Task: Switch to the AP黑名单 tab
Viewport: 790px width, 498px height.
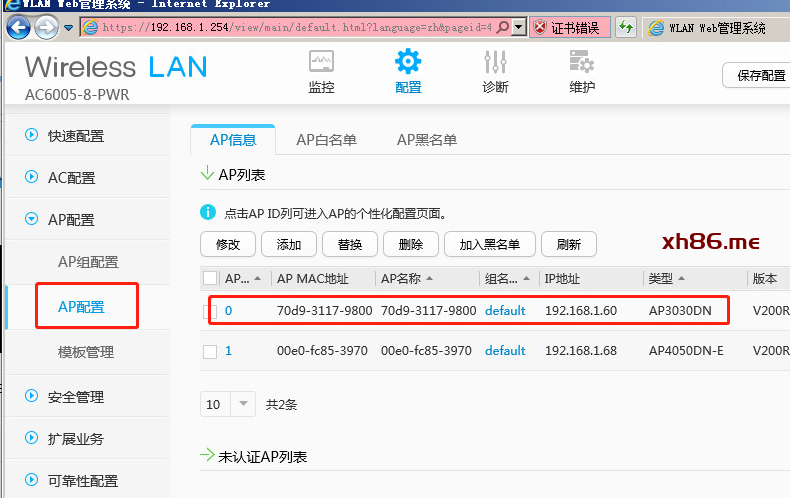Action: 427,140
